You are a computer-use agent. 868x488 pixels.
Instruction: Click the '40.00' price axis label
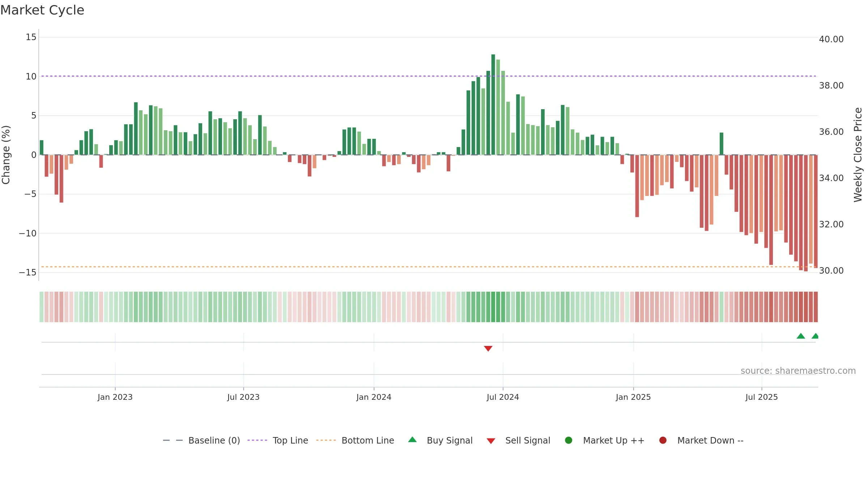831,39
